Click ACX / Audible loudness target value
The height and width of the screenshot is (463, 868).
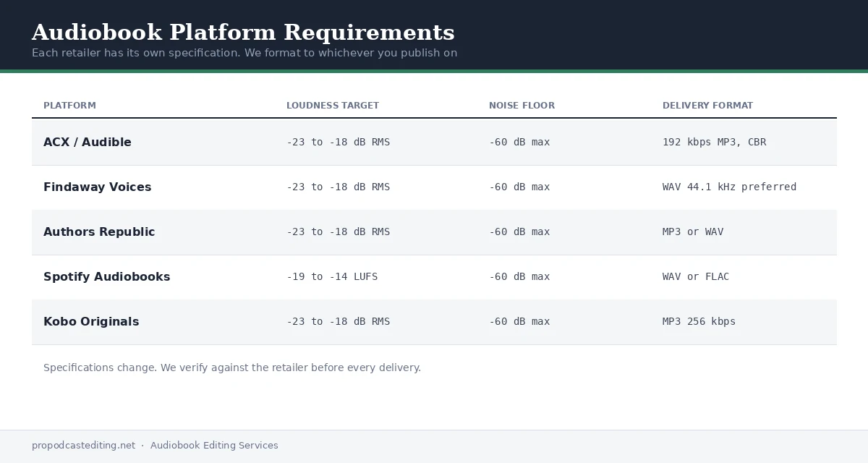point(338,143)
